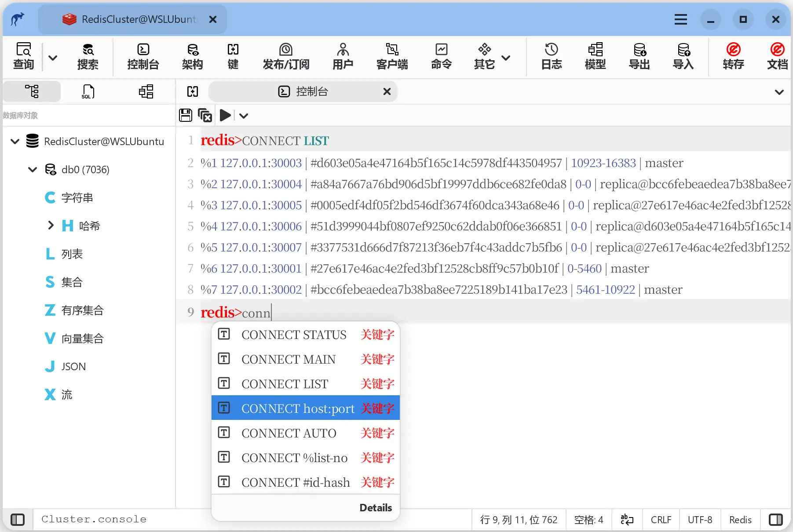Click the kangaroo app logo
The image size is (793, 532).
tap(18, 19)
